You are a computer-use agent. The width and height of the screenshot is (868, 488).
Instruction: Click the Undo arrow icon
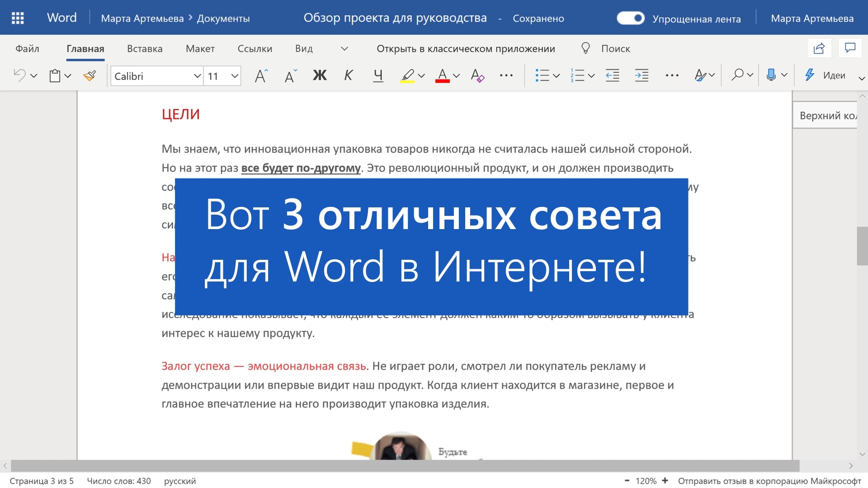19,75
